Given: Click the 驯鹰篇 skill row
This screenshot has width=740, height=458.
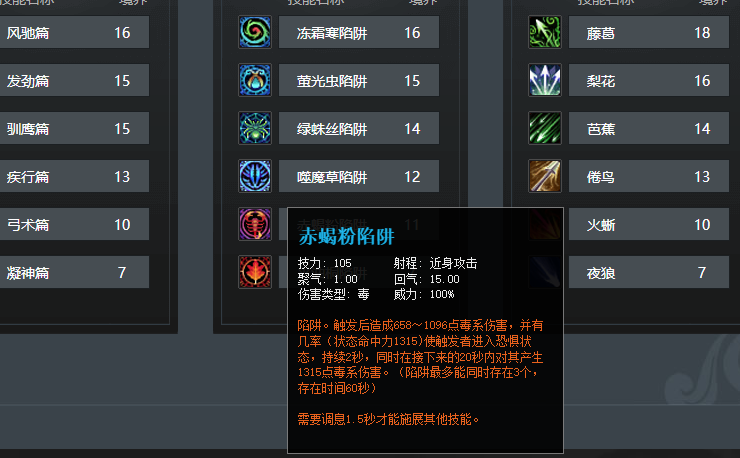Looking at the screenshot, I should [75, 128].
